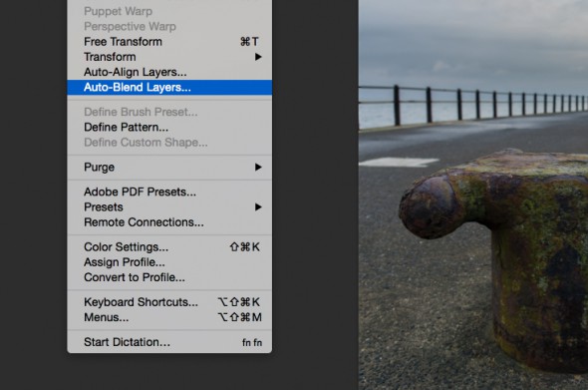Open the Purge submenu
The height and width of the screenshot is (390, 588).
click(x=169, y=167)
